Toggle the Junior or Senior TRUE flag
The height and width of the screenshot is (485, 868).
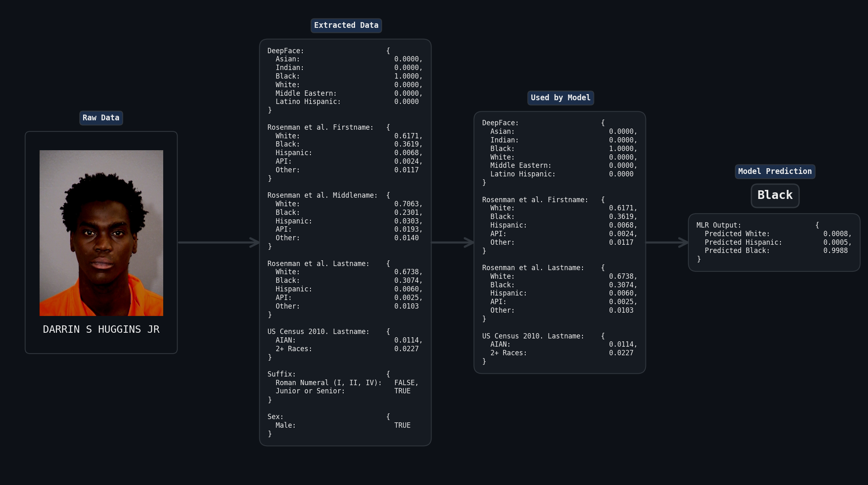[402, 391]
